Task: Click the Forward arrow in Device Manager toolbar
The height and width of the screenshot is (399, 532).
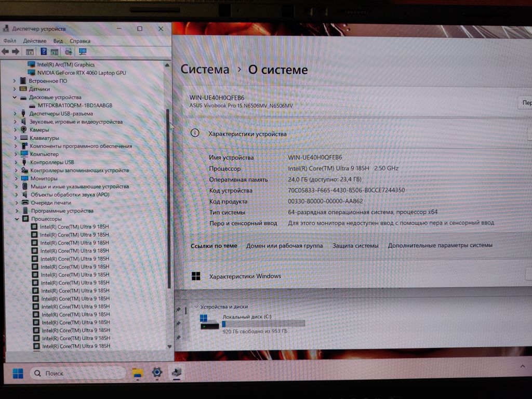Action: click(x=16, y=51)
